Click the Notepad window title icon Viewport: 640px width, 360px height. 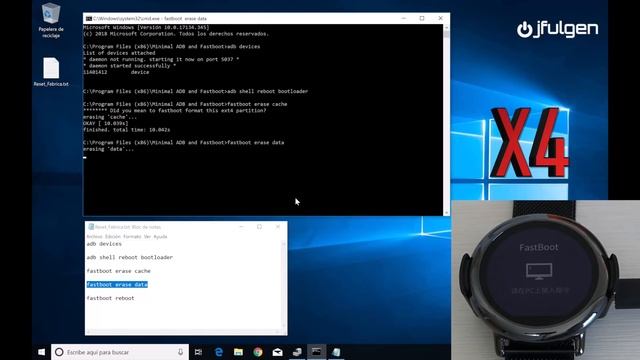click(x=91, y=227)
